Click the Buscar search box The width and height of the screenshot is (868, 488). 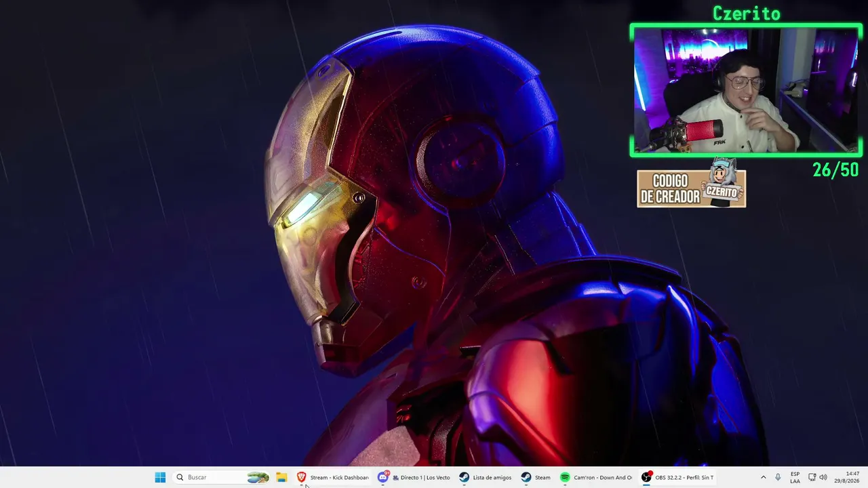pos(222,477)
